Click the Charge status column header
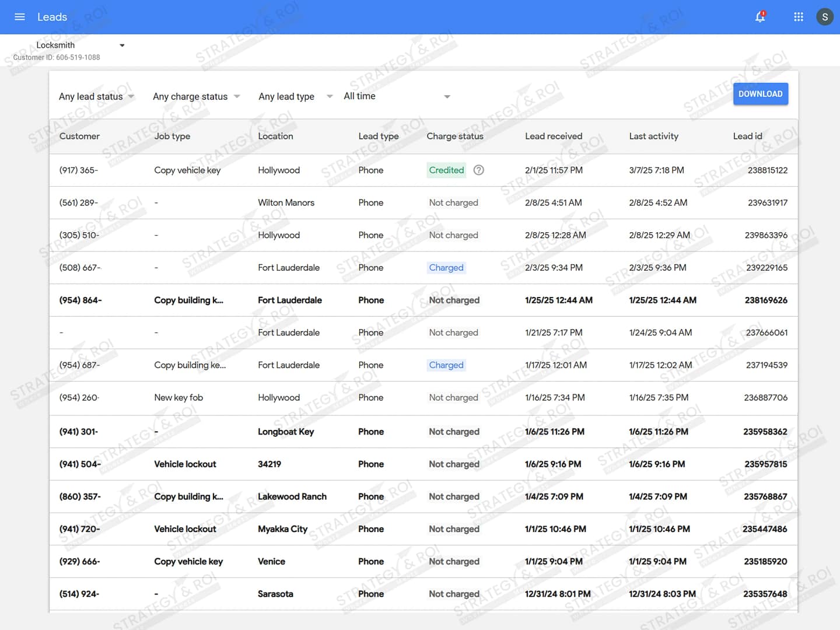This screenshot has height=630, width=840. pos(454,136)
